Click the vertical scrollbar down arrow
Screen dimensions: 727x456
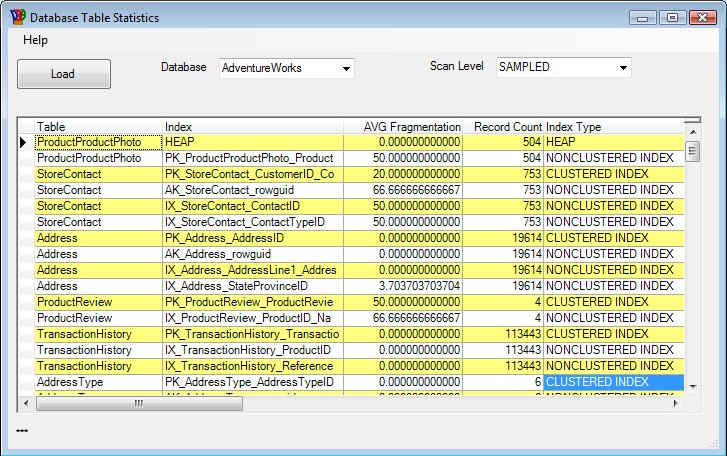pos(693,386)
